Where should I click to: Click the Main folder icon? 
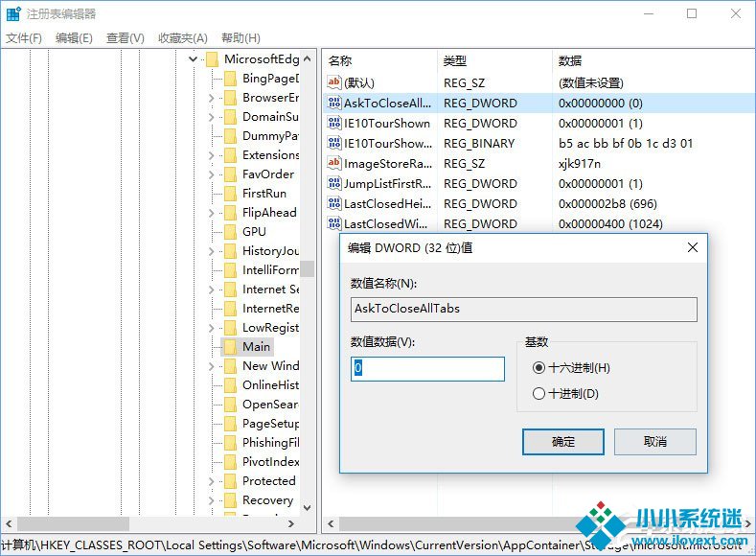(231, 347)
